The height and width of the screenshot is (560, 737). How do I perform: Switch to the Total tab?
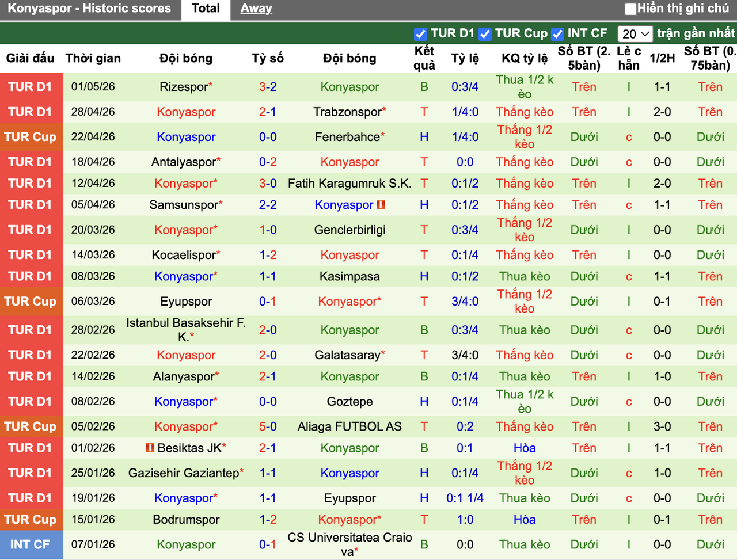(206, 9)
